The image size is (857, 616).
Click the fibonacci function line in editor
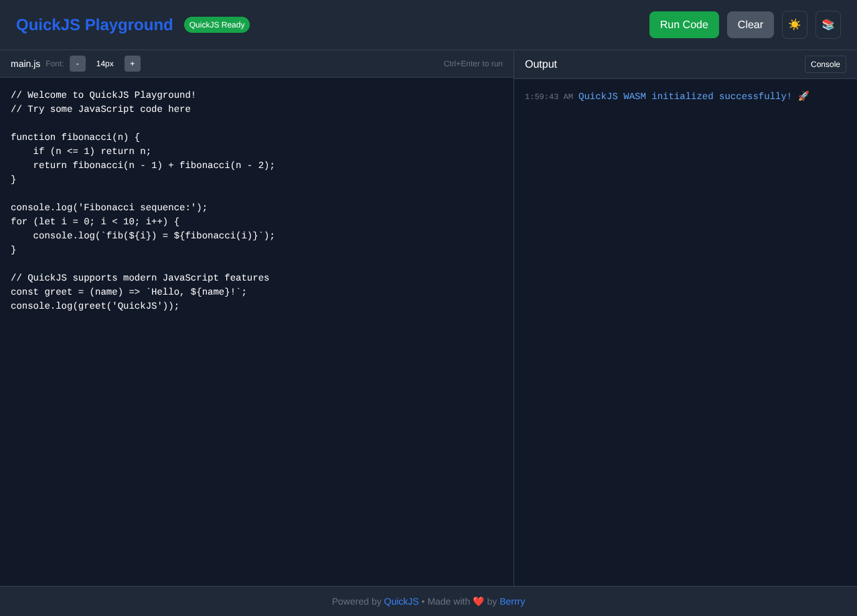pyautogui.click(x=75, y=137)
